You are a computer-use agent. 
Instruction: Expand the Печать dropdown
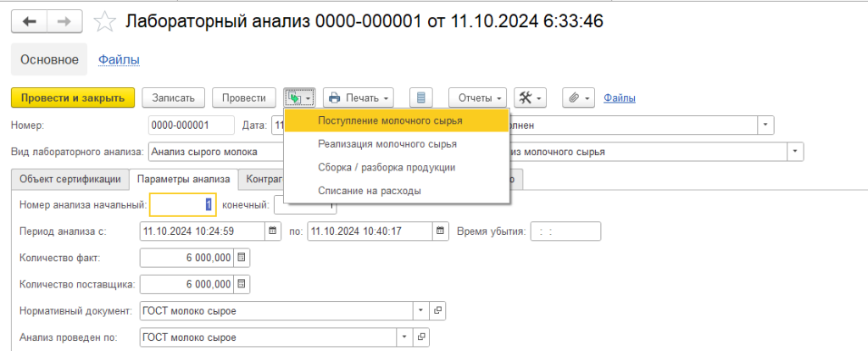pos(359,98)
